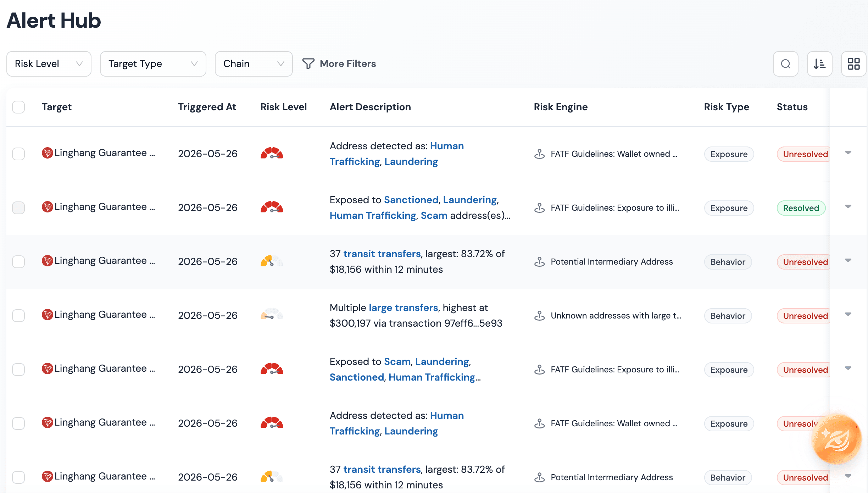The image size is (868, 493).
Task: Click Exposure tag in first Address detected row
Action: tap(729, 154)
